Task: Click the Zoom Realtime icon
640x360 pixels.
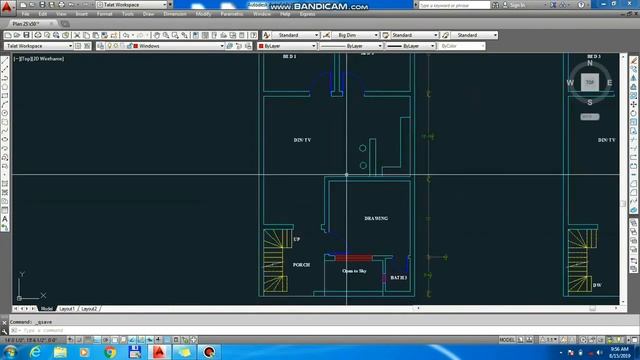Action: [166, 36]
